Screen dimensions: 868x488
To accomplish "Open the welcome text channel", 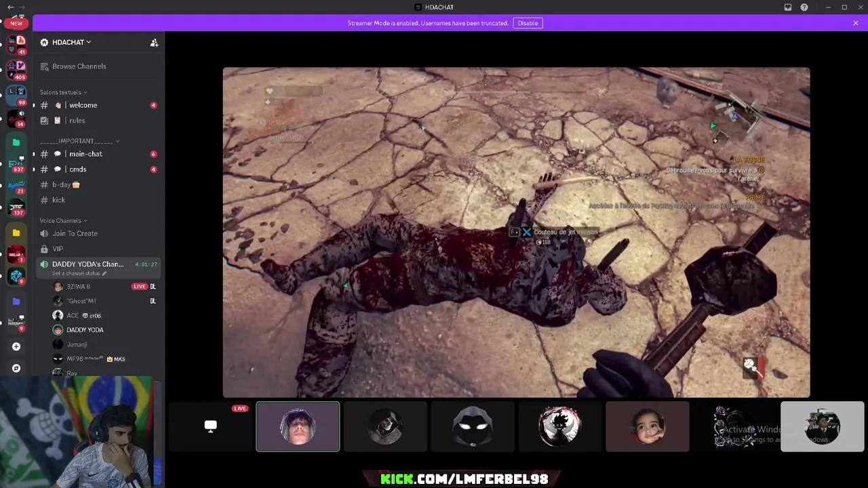I will coord(98,105).
